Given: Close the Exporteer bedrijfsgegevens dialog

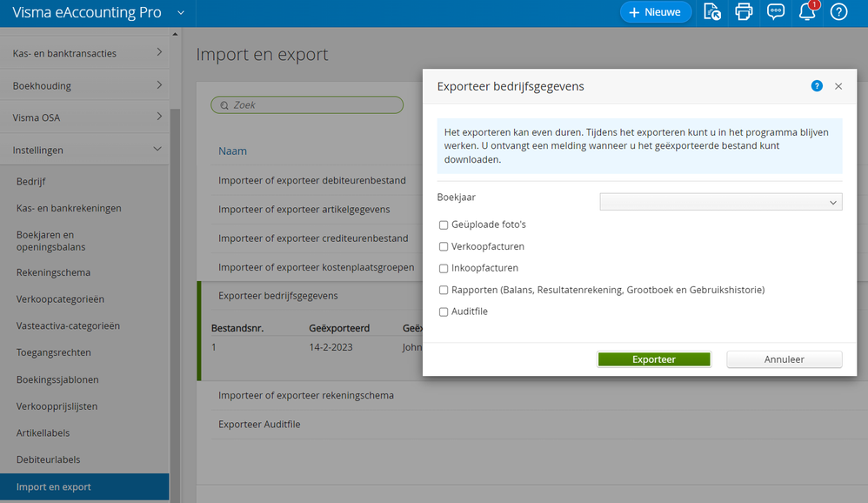Looking at the screenshot, I should (x=838, y=86).
